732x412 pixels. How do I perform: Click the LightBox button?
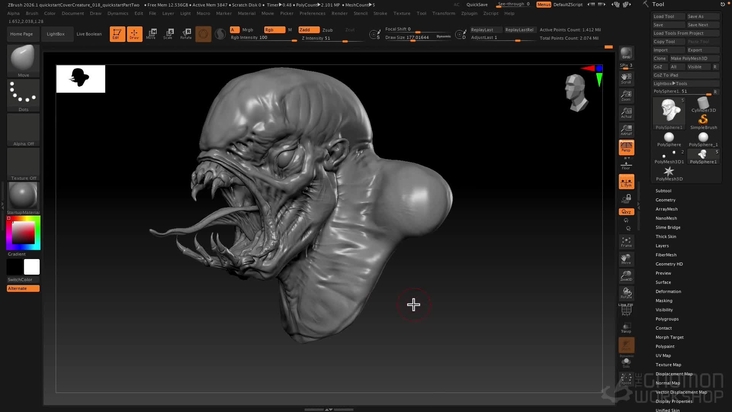point(56,34)
